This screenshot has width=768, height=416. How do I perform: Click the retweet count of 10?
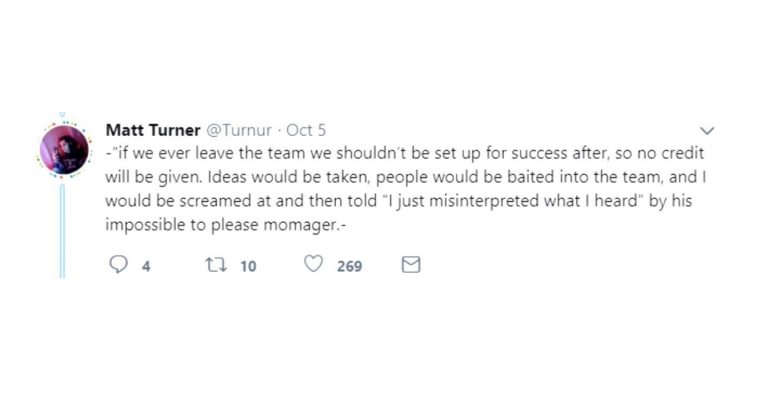click(249, 266)
